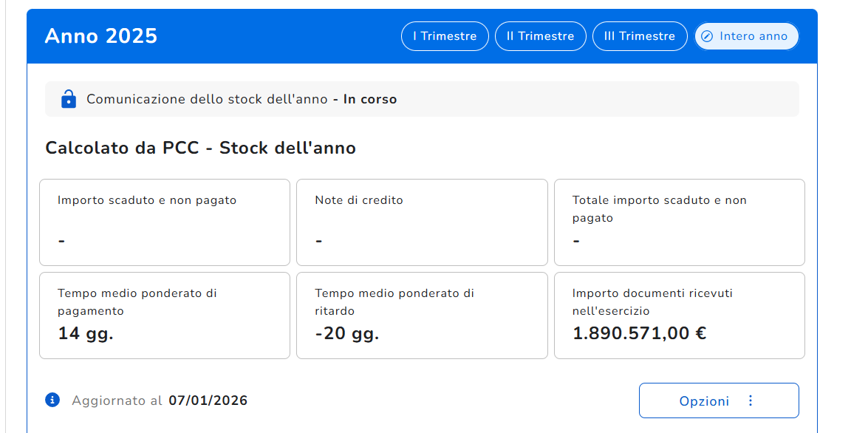
Task: Click the info icon beside Aggiornato al
Action: point(52,400)
